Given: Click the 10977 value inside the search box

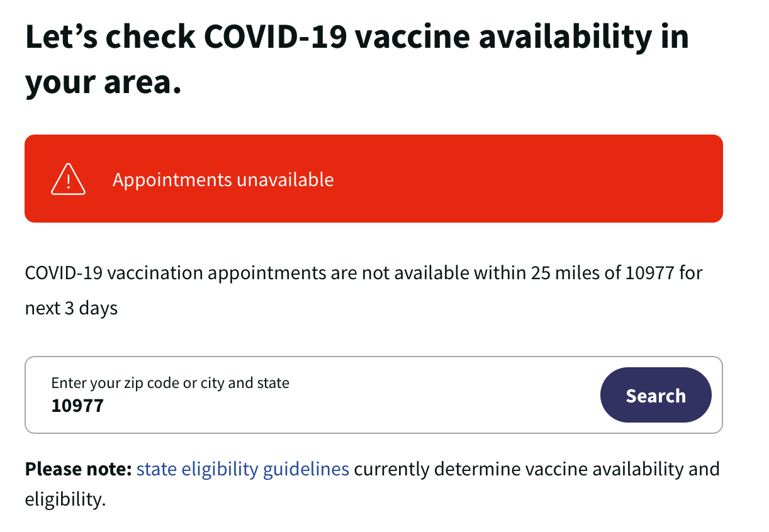Looking at the screenshot, I should [77, 406].
